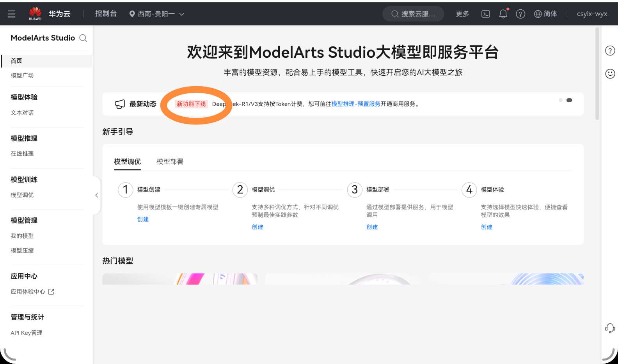618x364 pixels.
Task: Open 模型调优 under 模型训练 in the sidebar
Action: (x=22, y=195)
